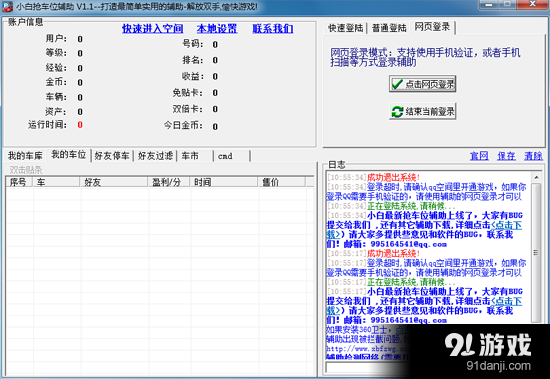550x379 pixels.
Task: Click the green checkmark icon on 点击网页登录
Action: click(x=397, y=84)
